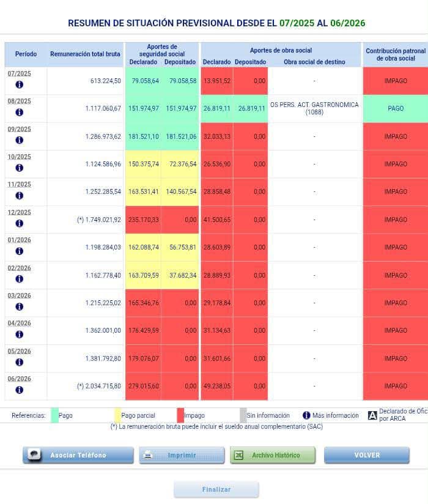Open the 11/2025 period link
This screenshot has height=504, width=428.
(x=20, y=185)
